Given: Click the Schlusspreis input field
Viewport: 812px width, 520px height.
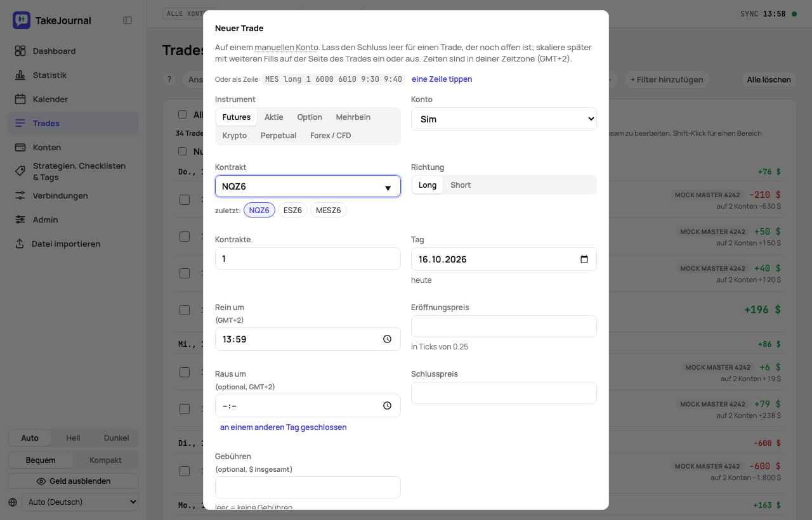Looking at the screenshot, I should click(x=504, y=393).
